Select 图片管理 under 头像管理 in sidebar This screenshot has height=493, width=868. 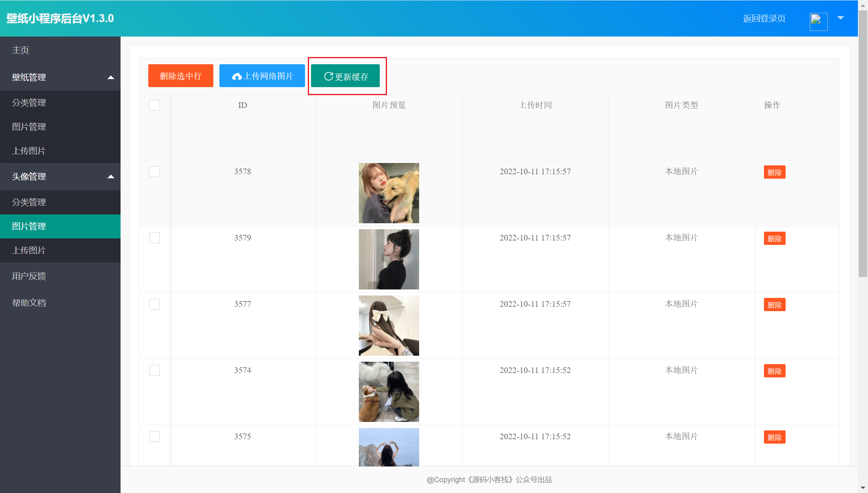click(28, 226)
